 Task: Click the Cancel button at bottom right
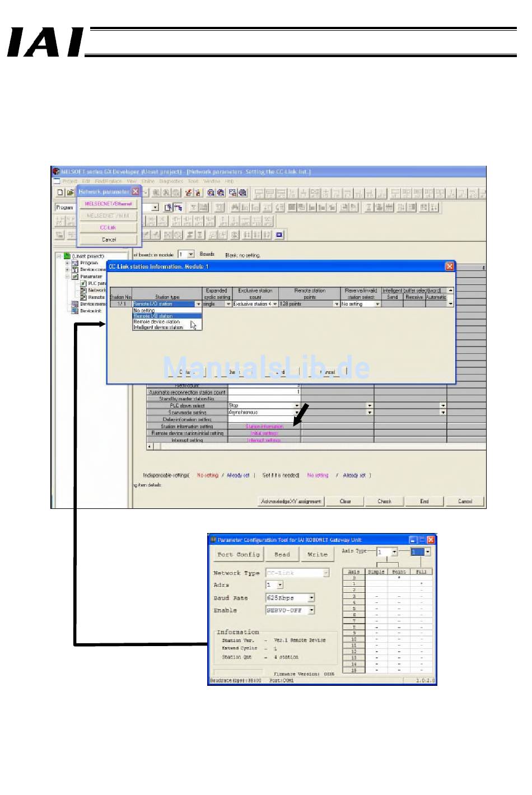pyautogui.click(x=465, y=501)
